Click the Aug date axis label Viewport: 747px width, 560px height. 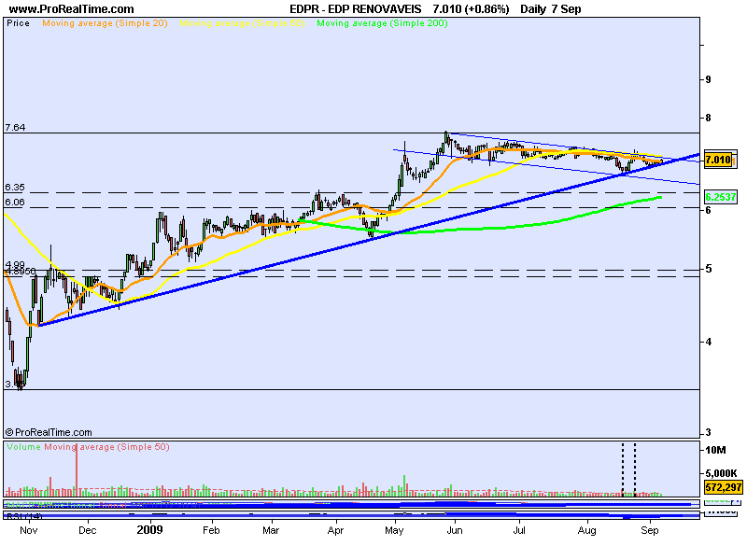(586, 530)
